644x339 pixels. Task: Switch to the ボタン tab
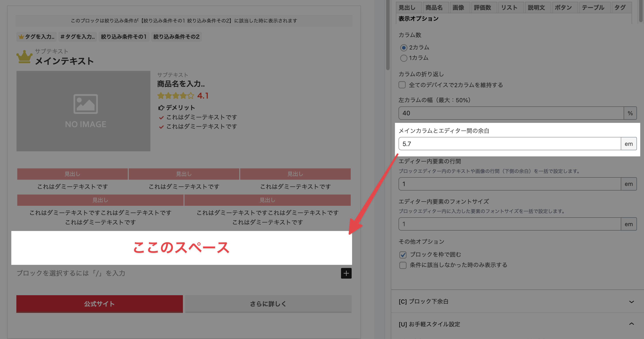click(x=565, y=8)
